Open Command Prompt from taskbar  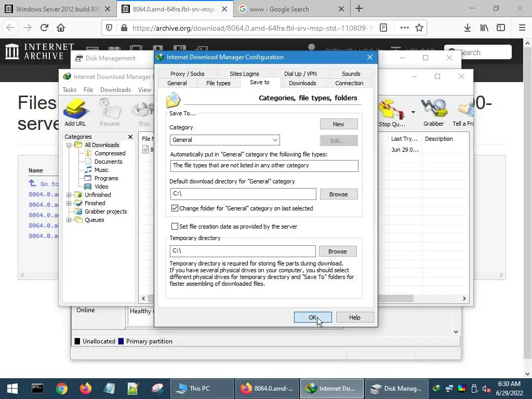(x=37, y=389)
